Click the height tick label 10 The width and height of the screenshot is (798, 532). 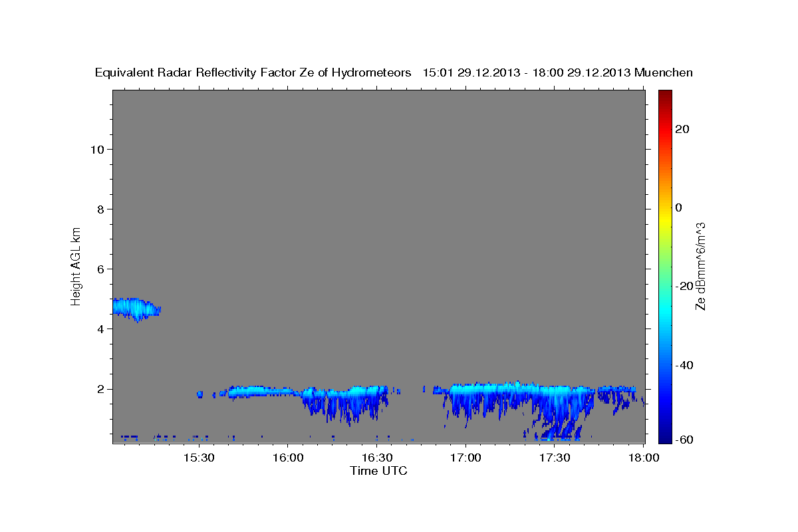pos(96,149)
